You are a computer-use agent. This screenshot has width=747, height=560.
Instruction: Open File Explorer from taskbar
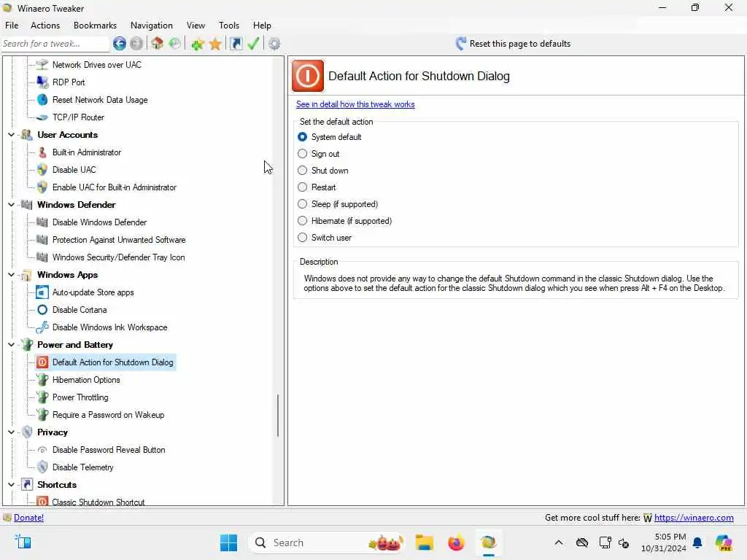424,542
